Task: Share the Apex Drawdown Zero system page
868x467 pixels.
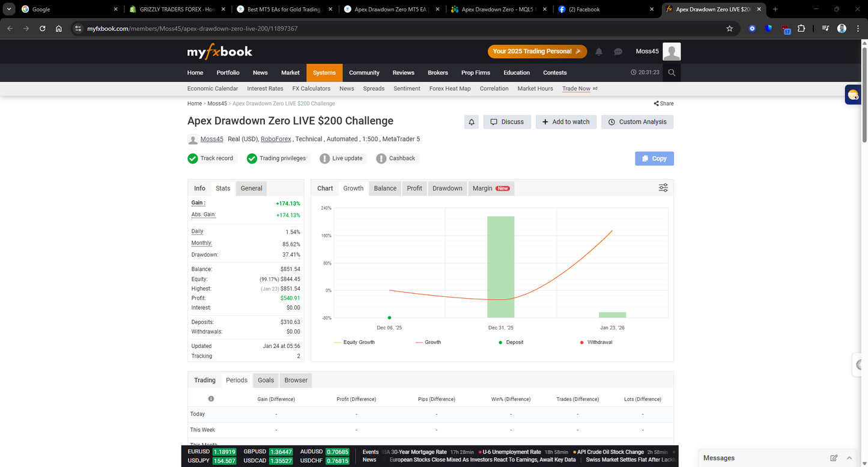Action: pyautogui.click(x=663, y=103)
